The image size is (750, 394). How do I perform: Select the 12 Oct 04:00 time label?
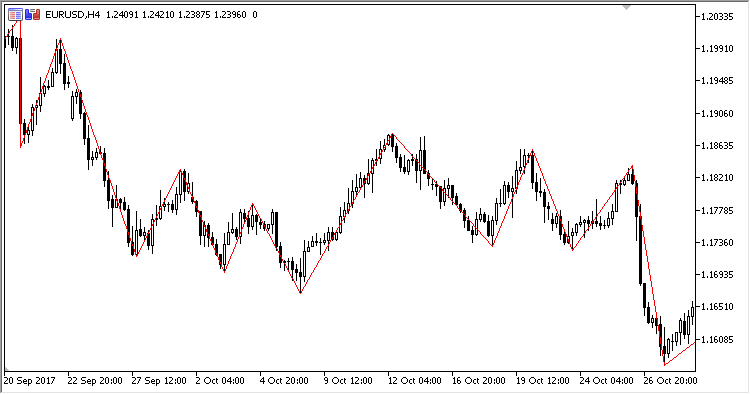coord(414,381)
